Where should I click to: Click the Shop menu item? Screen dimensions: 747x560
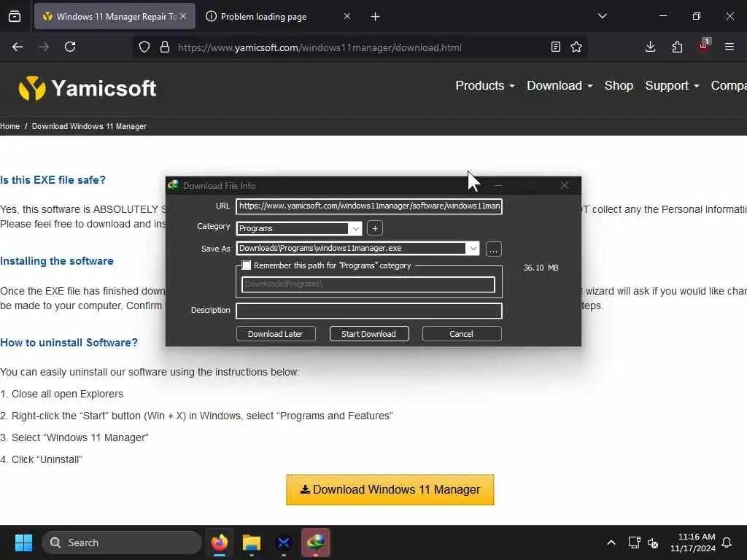619,86
